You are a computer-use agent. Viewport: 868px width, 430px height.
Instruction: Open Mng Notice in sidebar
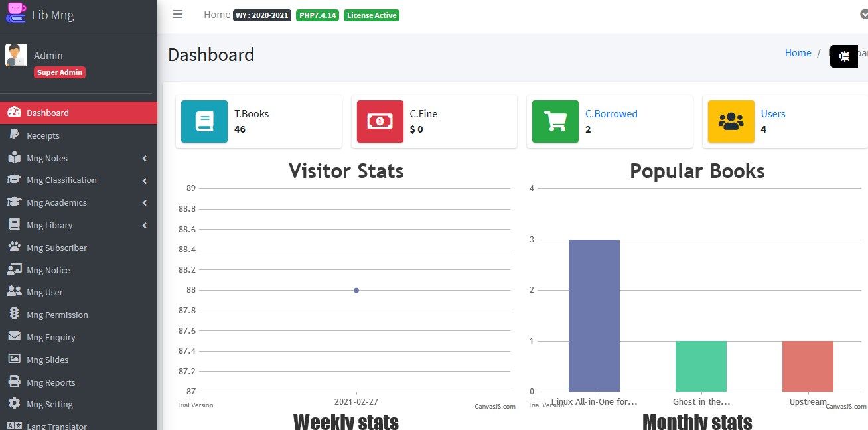pos(78,270)
